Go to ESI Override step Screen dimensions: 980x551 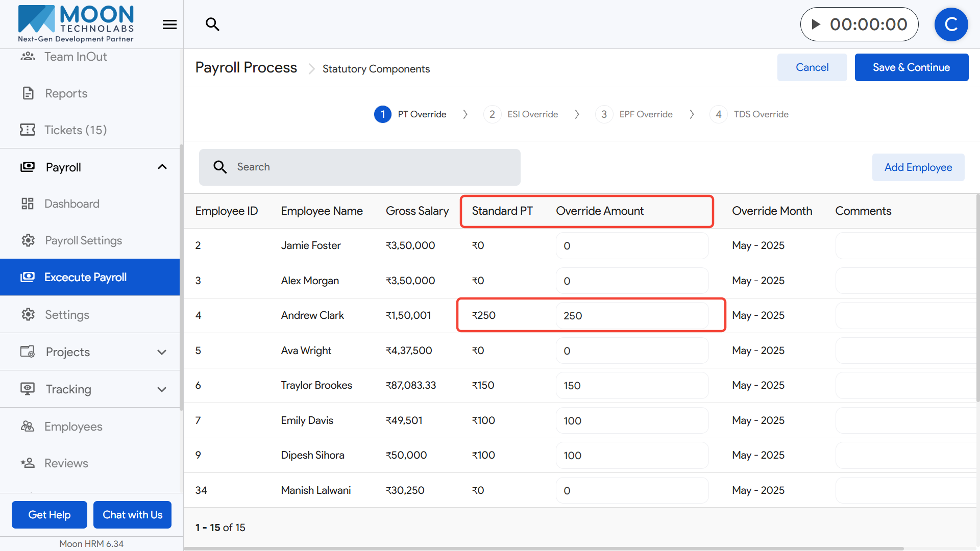[532, 114]
